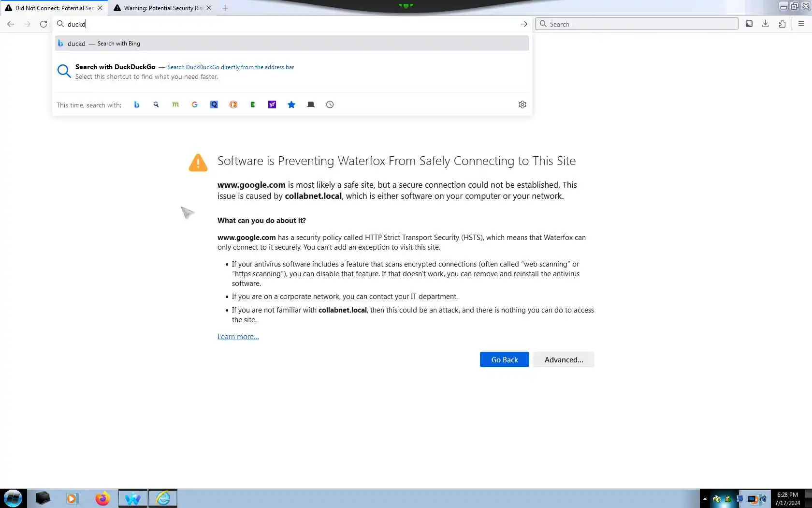This screenshot has height=508, width=812.
Task: Open Waterfox taskbar button
Action: pyautogui.click(x=133, y=498)
